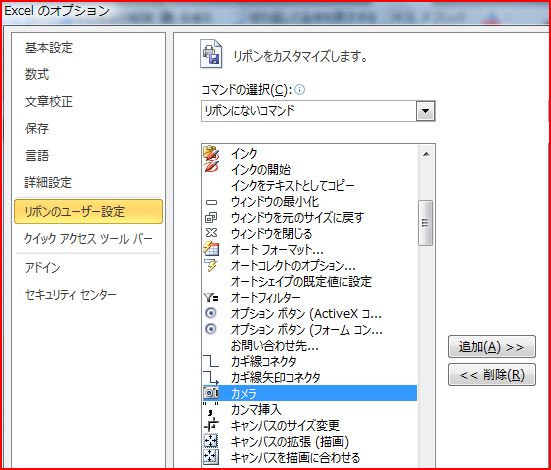Image resolution: width=551 pixels, height=470 pixels.
Task: Click the キャンバスの拡張 (描画) icon
Action: (x=211, y=441)
